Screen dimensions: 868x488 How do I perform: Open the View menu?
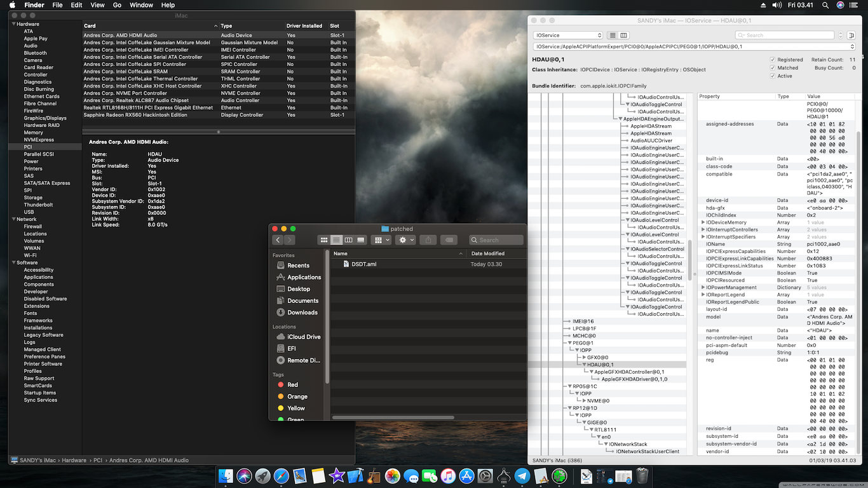[97, 5]
